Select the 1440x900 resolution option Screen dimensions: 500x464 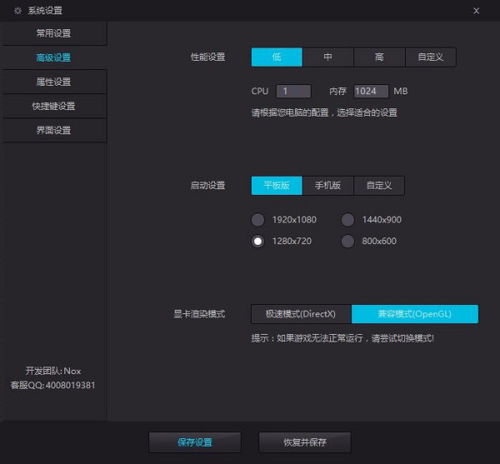tap(348, 220)
